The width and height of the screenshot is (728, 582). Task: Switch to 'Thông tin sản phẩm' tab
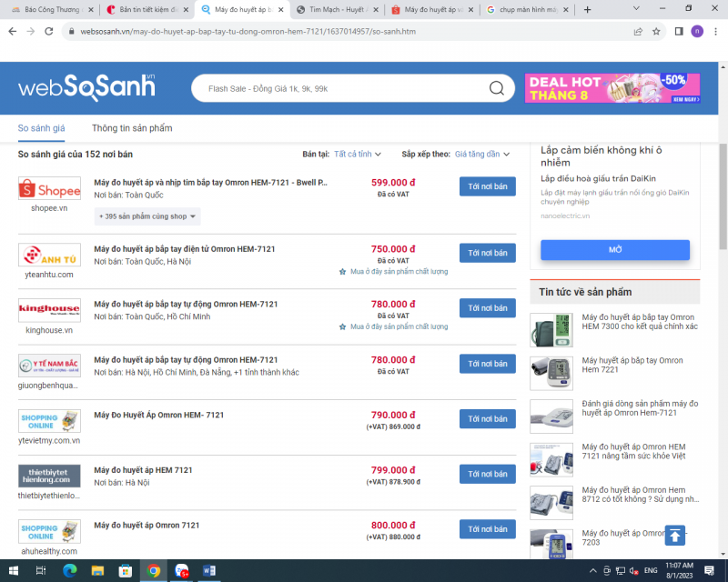[132, 128]
